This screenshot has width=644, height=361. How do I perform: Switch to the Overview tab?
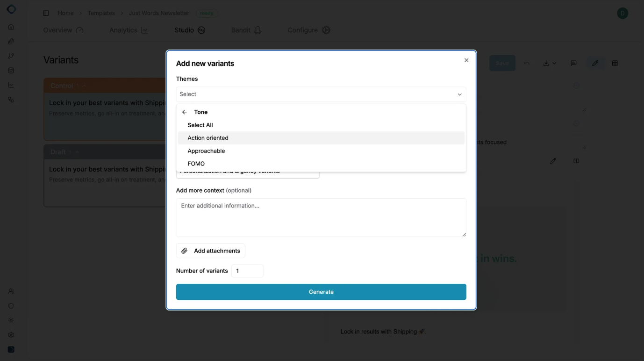click(57, 29)
